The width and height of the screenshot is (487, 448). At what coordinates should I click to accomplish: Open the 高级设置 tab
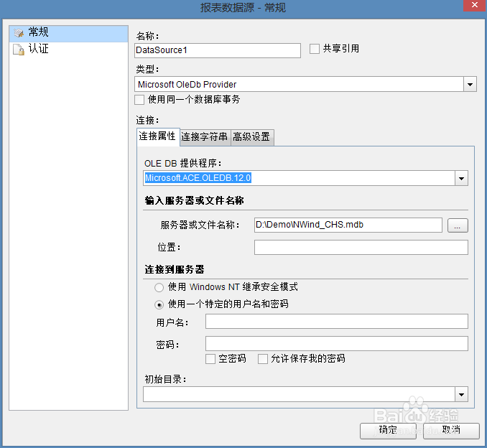[x=252, y=137]
